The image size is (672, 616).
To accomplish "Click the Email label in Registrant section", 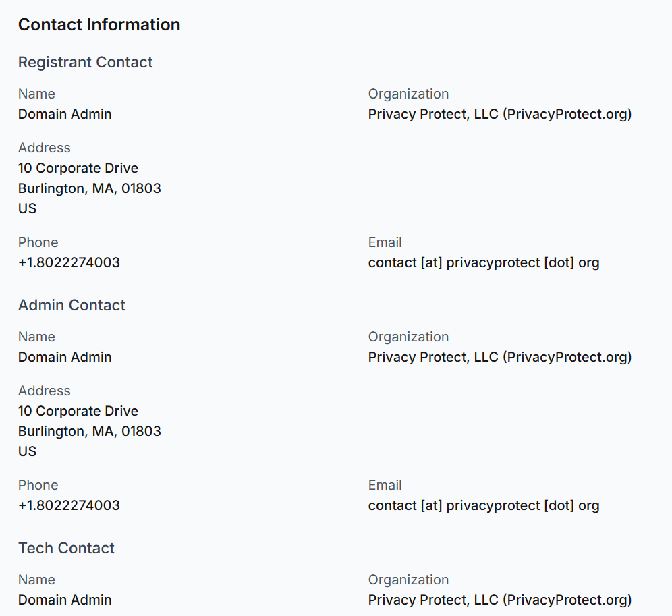I will [x=385, y=242].
